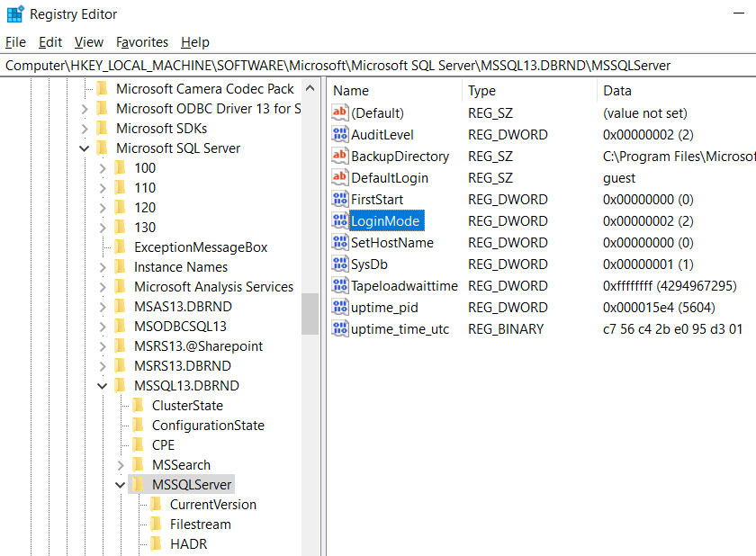Click the registry path address bar
The width and height of the screenshot is (756, 556).
378,66
